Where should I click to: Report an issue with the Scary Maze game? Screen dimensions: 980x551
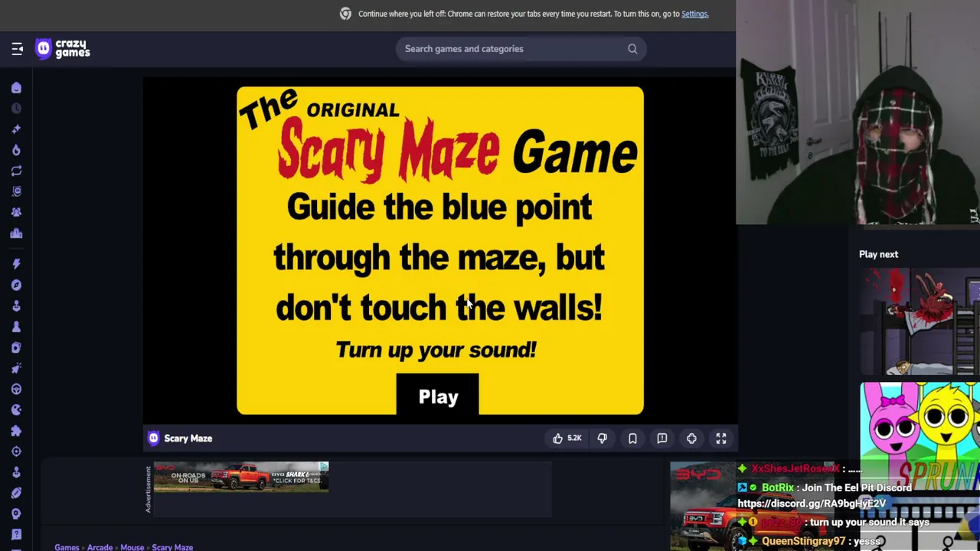click(662, 439)
